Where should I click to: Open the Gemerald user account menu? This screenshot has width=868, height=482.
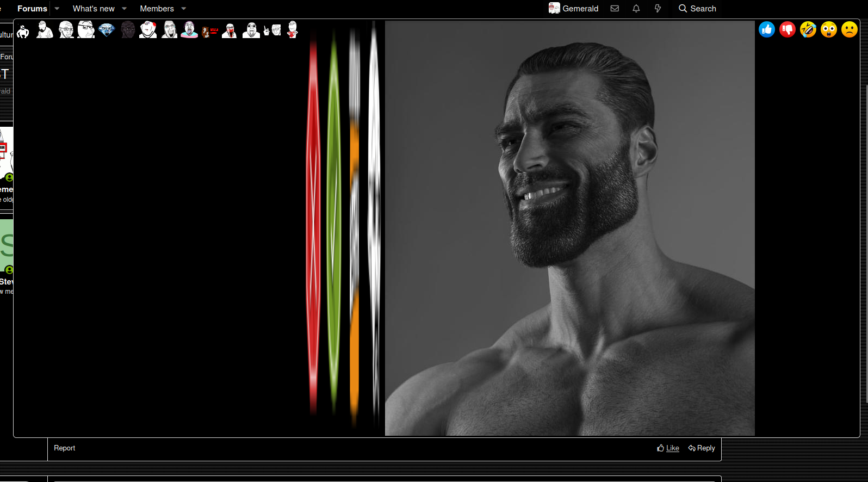click(574, 9)
